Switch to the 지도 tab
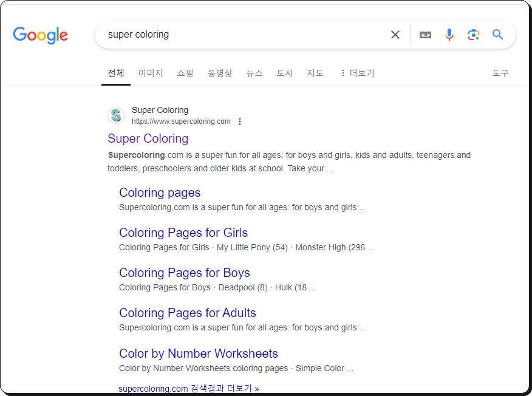Screen dimensions: 532x396 click(315, 73)
